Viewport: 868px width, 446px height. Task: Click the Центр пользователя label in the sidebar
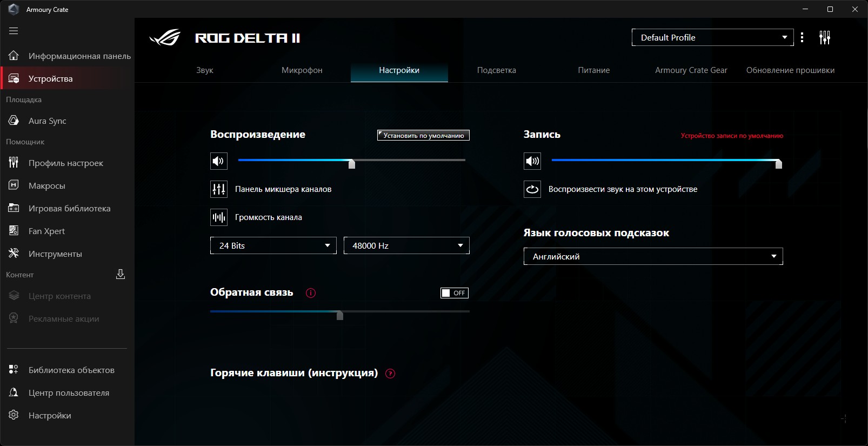pos(69,392)
